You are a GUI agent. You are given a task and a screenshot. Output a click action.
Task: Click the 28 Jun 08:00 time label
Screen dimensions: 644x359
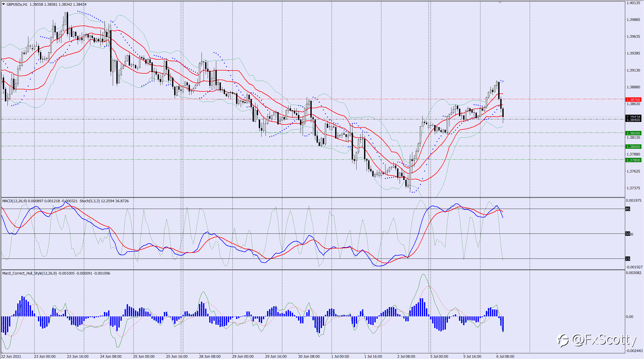coord(210,356)
